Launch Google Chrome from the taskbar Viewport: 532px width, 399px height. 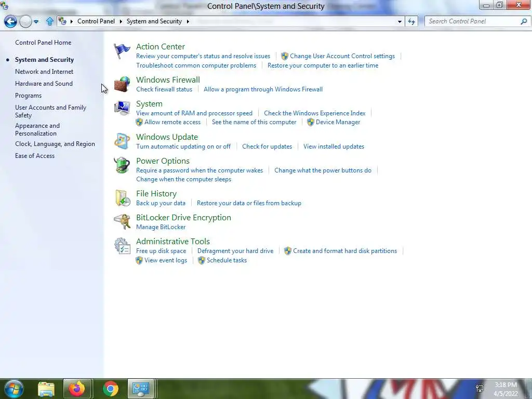click(110, 389)
